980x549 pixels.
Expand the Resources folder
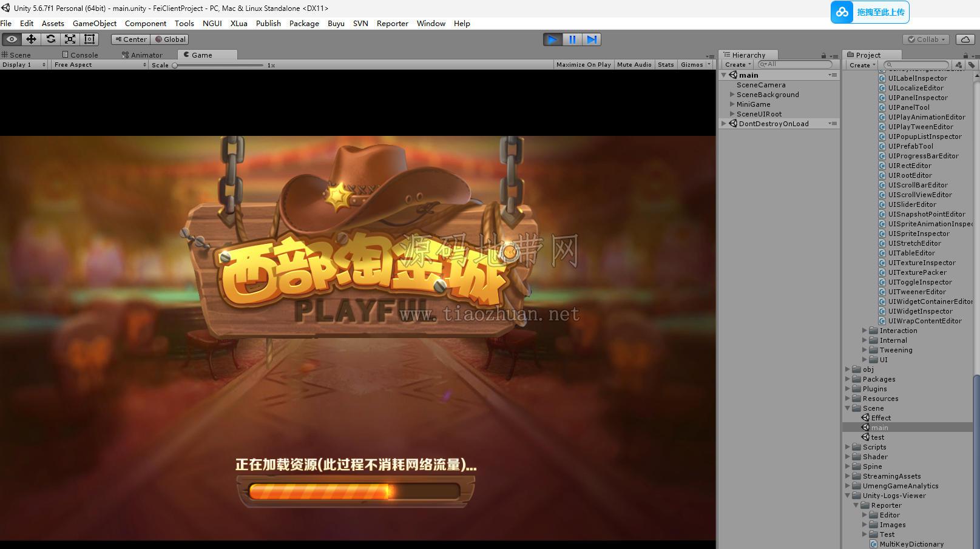pos(848,399)
